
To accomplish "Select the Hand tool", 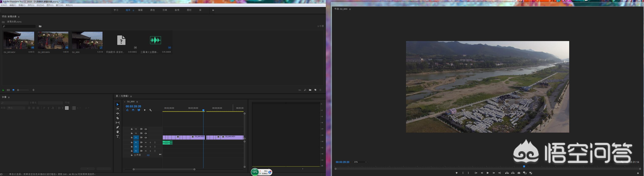I will tap(117, 132).
